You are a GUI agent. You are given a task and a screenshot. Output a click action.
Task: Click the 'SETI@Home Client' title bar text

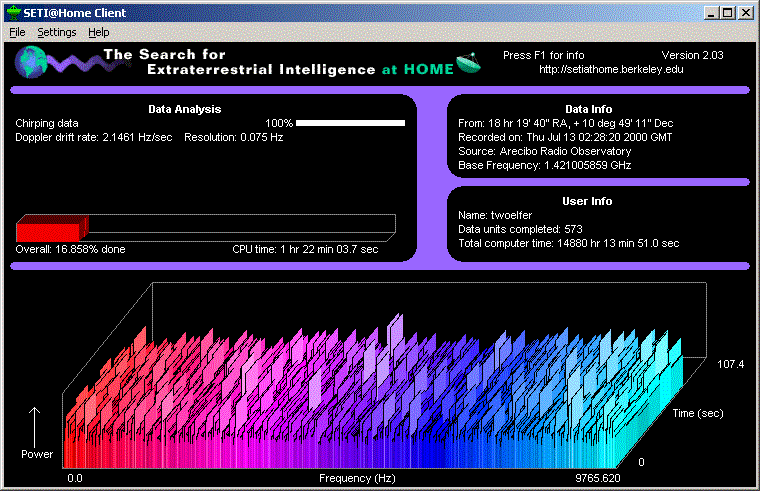tap(75, 13)
